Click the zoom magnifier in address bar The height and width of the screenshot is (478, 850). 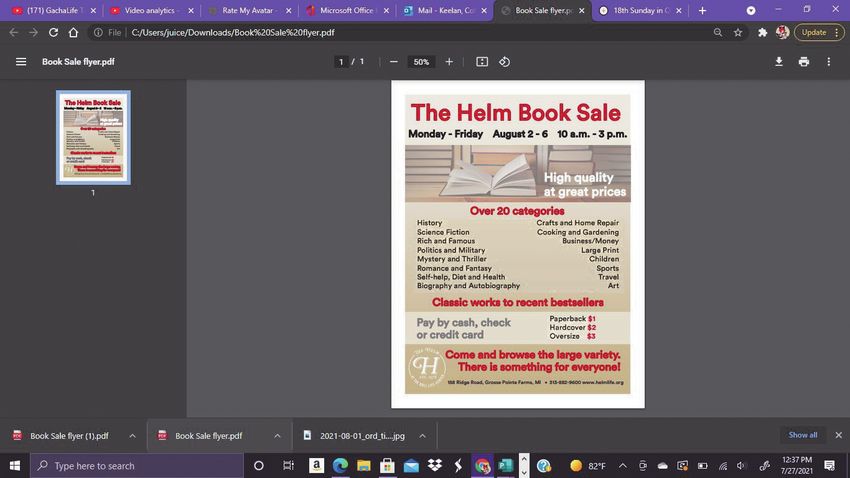[x=718, y=33]
